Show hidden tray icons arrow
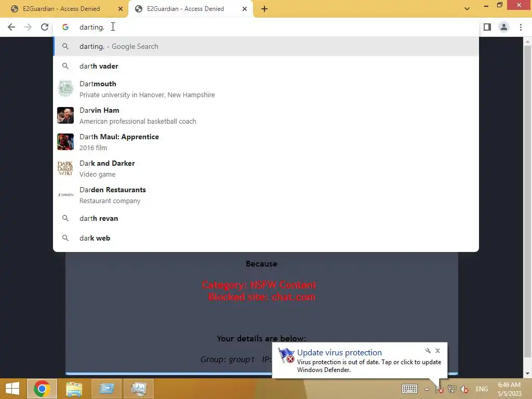 [427, 389]
